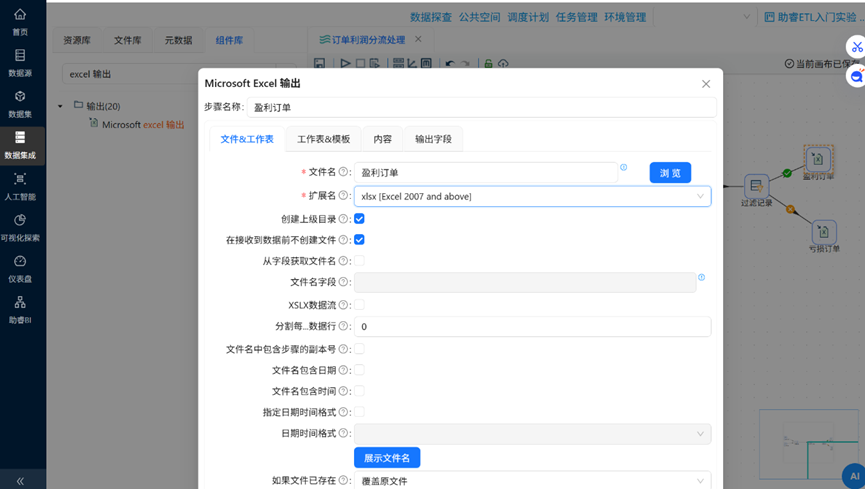865x489 pixels.
Task: Click the 分割每...数据行 input field
Action: click(x=532, y=327)
